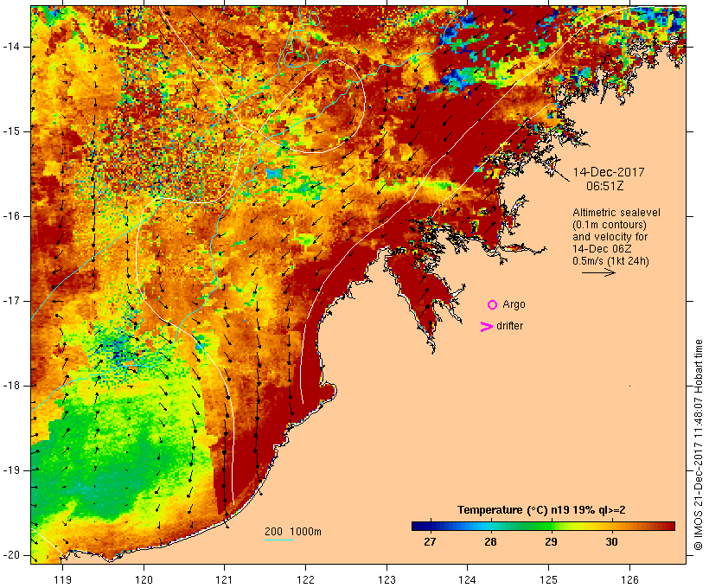Image resolution: width=709 pixels, height=588 pixels.
Task: Click the '-14' latitude axis label
Action: [x=11, y=47]
